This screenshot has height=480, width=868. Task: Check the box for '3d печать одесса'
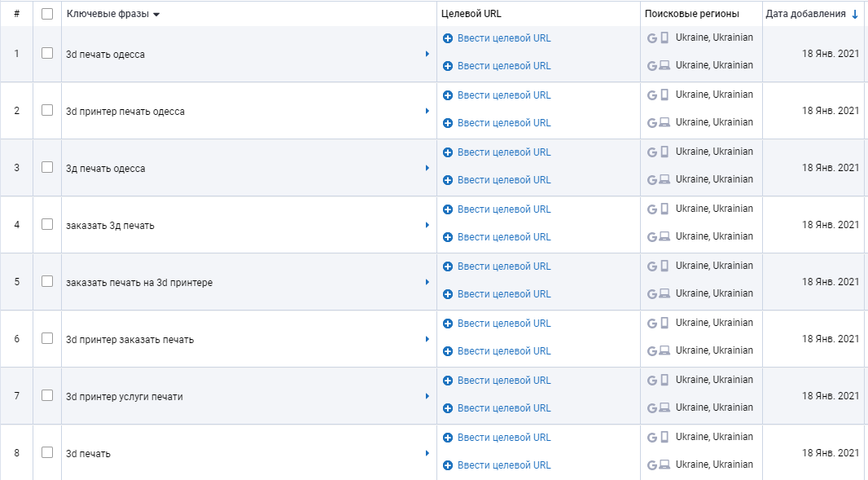click(x=47, y=54)
